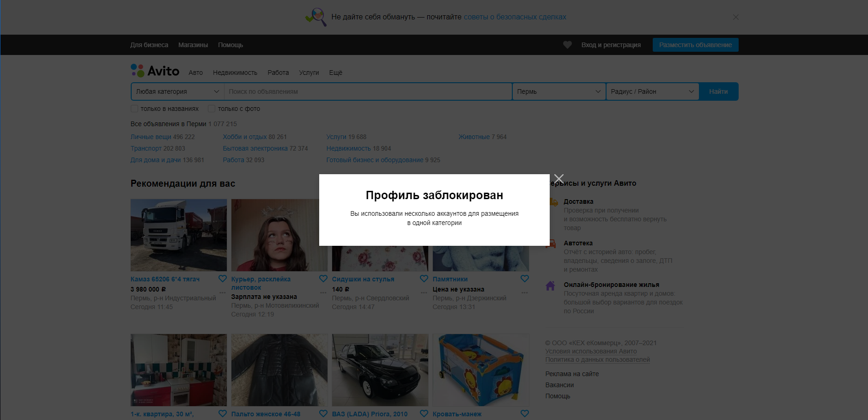
Task: Go to Для бизнеса
Action: point(149,45)
